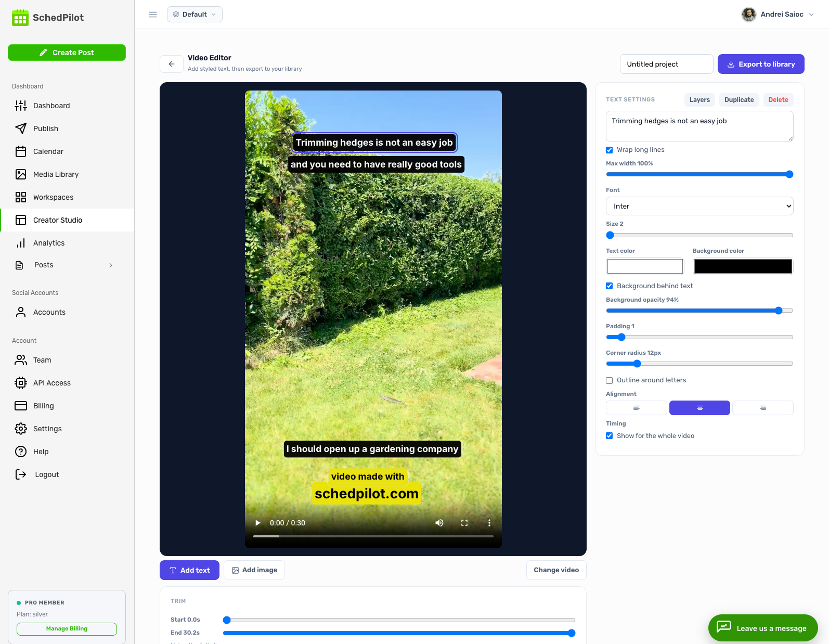Viewport: 829px width, 644px height.
Task: Open Dashboard in the sidebar
Action: (x=67, y=106)
